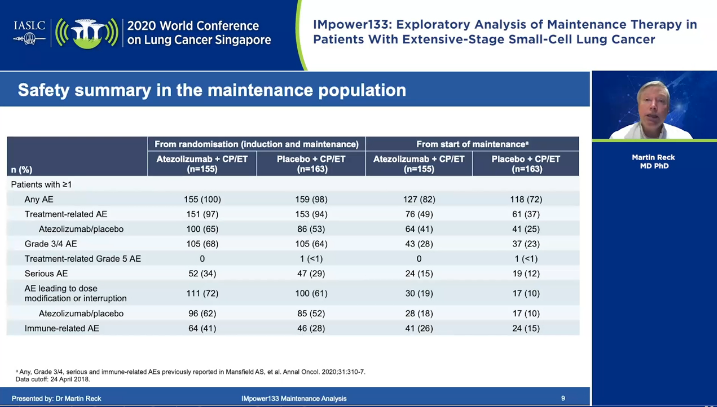Select the '19 (12)' Serious AE cell
717x407 pixels.
[526, 273]
